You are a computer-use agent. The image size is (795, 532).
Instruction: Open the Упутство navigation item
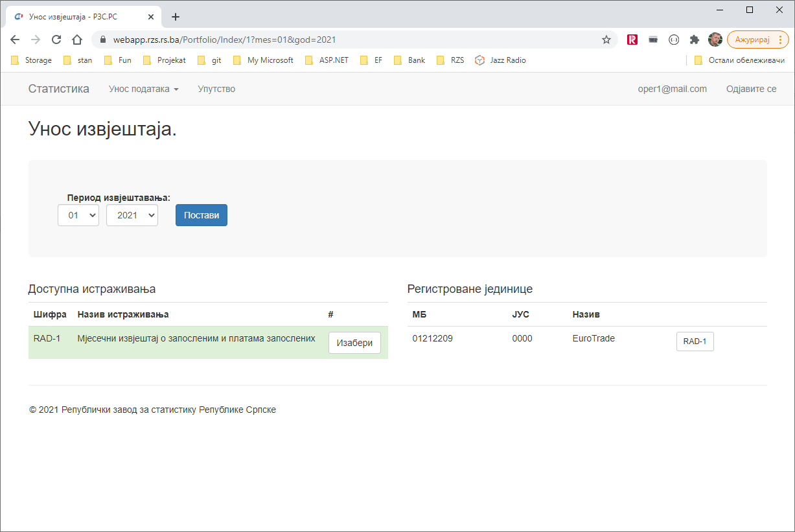click(x=216, y=89)
